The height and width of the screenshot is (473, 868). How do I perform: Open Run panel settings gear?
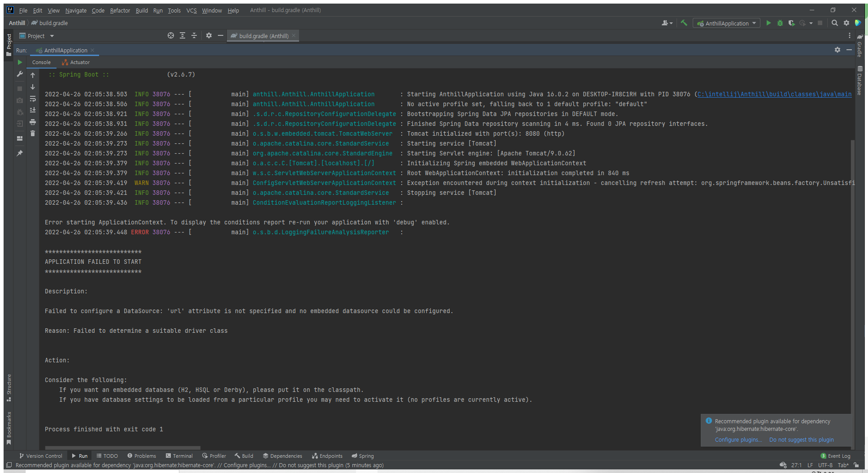838,50
